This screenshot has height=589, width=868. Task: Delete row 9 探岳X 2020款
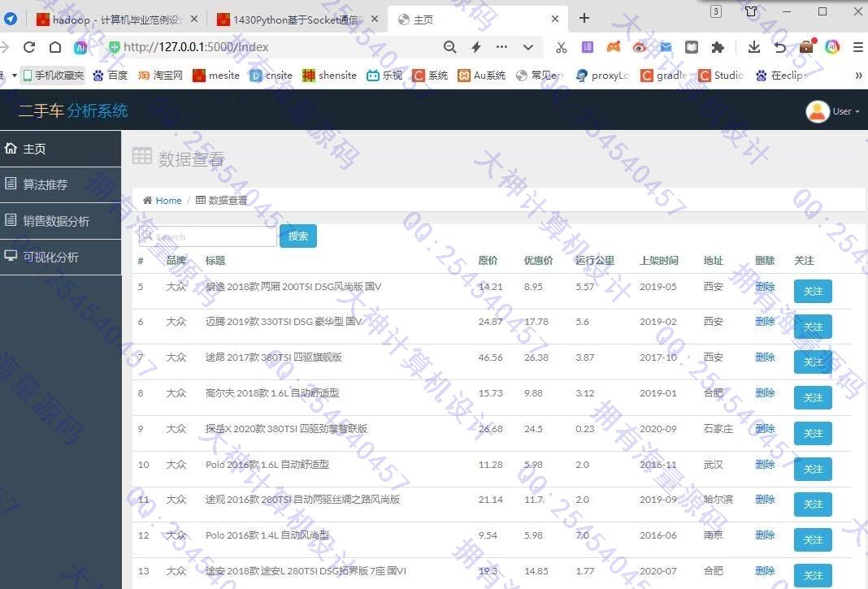(765, 428)
